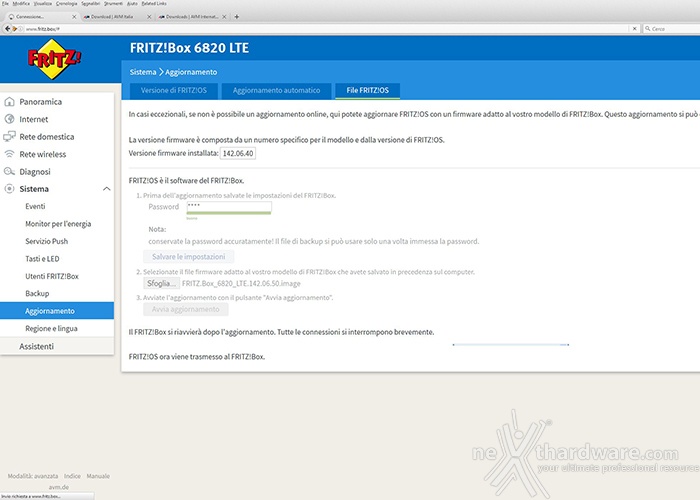Open Panoramica home icon in sidebar

tap(9, 102)
